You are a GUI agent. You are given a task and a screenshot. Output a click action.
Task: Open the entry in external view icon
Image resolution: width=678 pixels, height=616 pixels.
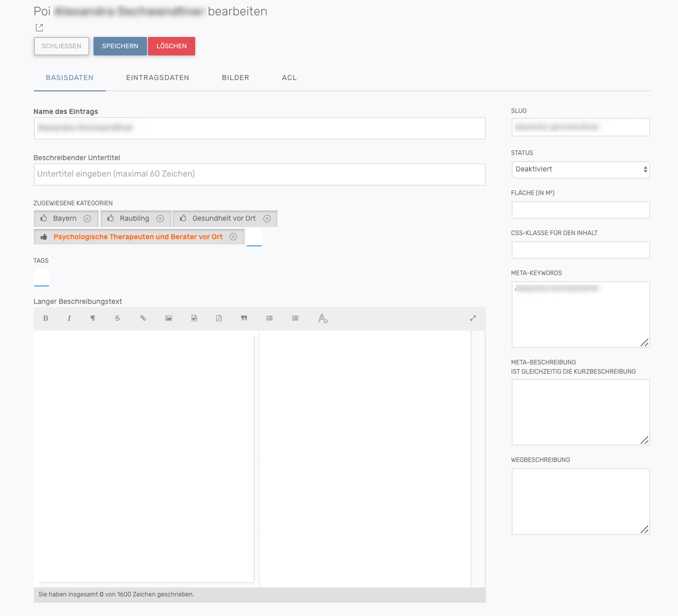click(39, 28)
